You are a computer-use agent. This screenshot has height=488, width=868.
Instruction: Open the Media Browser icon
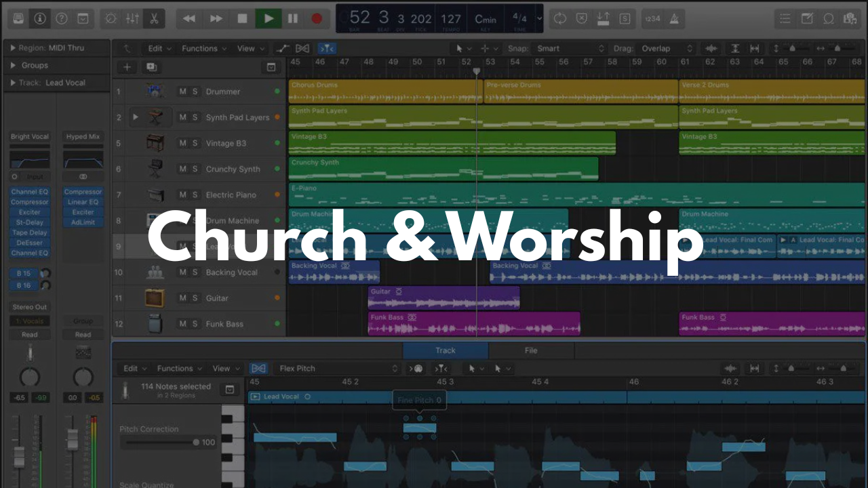(x=849, y=18)
